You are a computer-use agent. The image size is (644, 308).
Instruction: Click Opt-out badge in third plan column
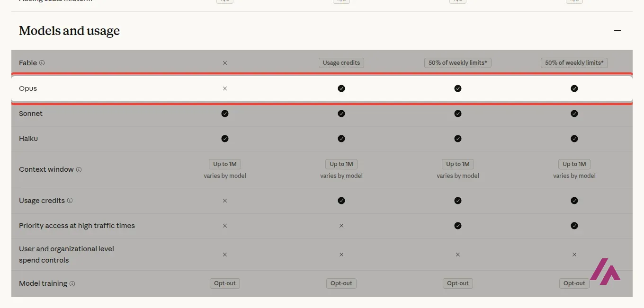458,283
